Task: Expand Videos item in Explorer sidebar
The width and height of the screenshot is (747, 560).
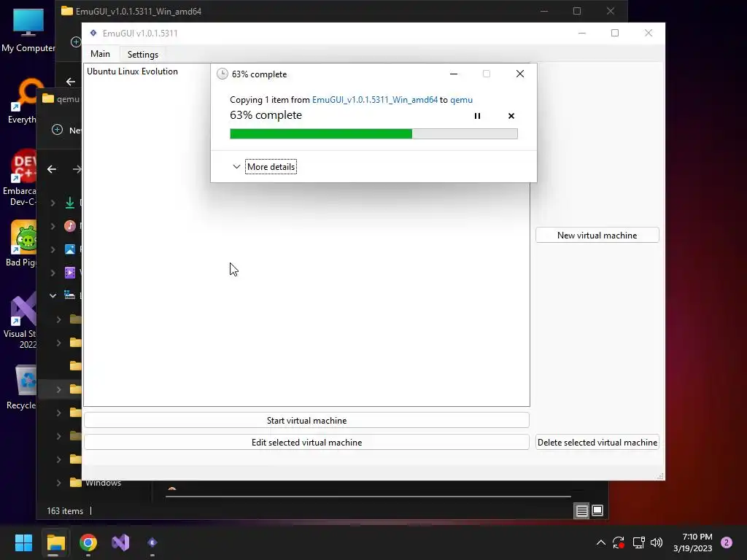Action: coord(53,273)
